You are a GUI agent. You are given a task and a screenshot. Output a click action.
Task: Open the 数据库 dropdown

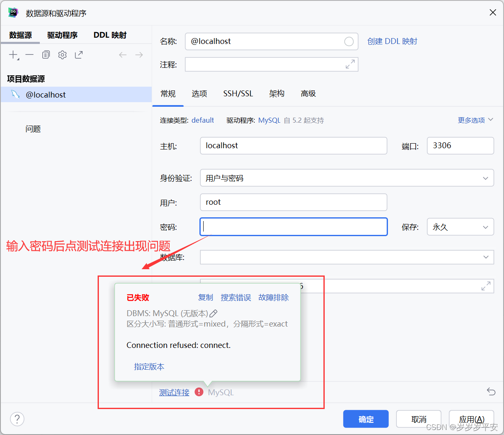pos(347,257)
